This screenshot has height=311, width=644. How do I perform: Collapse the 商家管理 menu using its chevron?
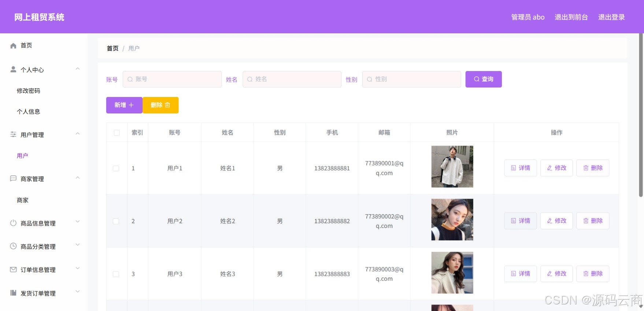(78, 178)
